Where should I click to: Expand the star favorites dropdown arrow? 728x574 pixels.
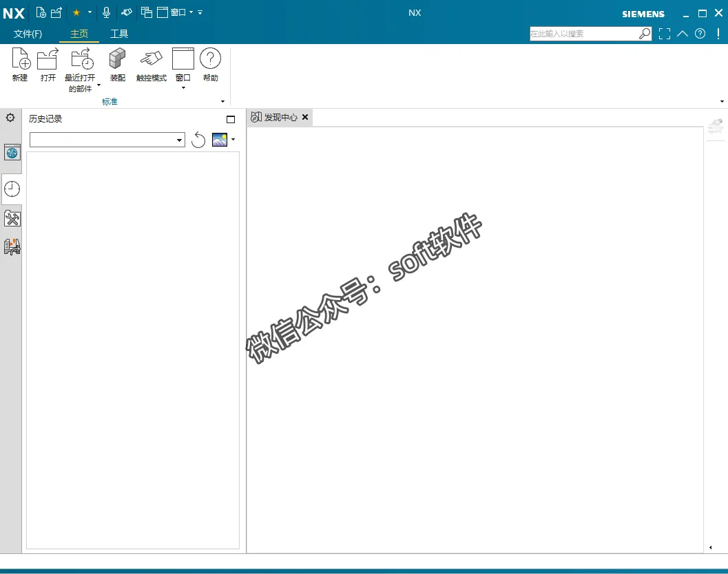[x=90, y=12]
